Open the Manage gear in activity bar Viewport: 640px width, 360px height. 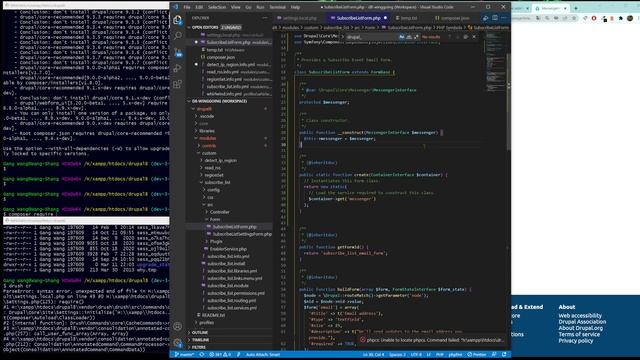click(178, 342)
